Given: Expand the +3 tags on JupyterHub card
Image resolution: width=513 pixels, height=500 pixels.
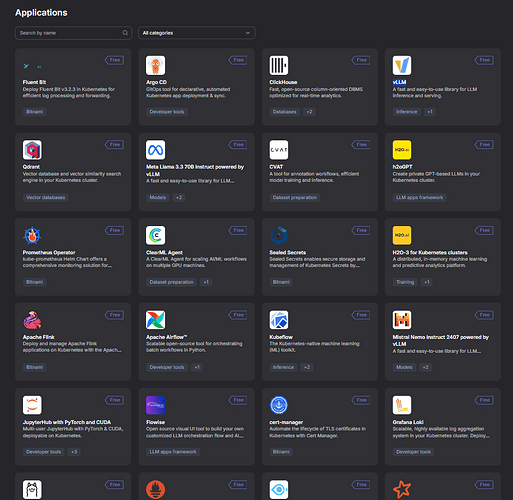Looking at the screenshot, I should (74, 452).
